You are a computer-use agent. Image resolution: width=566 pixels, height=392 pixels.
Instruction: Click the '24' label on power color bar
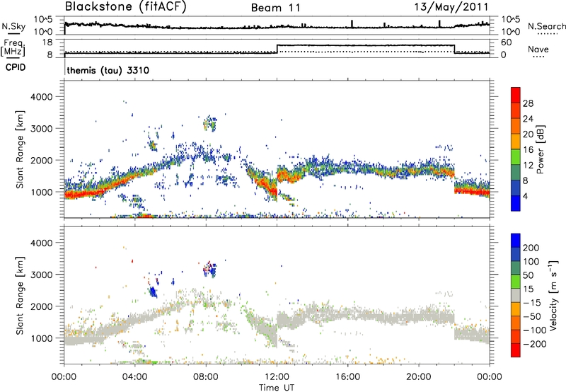[528, 119]
